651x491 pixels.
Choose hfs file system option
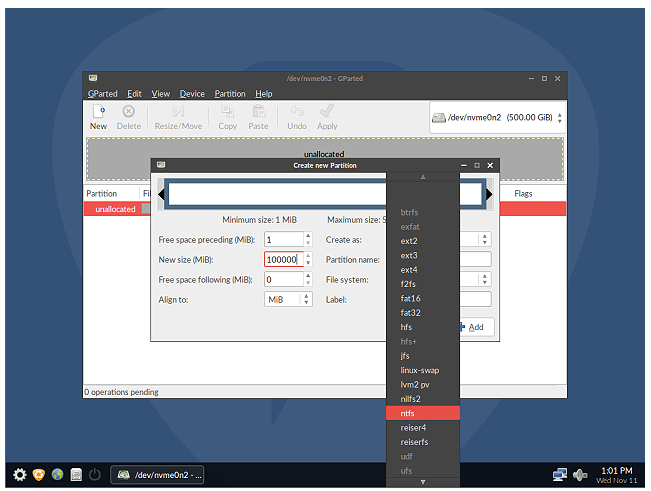[x=423, y=327]
